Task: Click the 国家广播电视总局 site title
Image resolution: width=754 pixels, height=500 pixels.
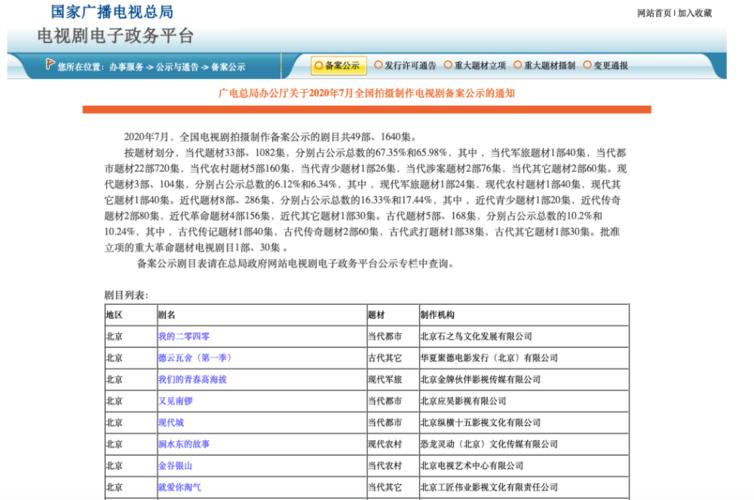Action: 112,12
